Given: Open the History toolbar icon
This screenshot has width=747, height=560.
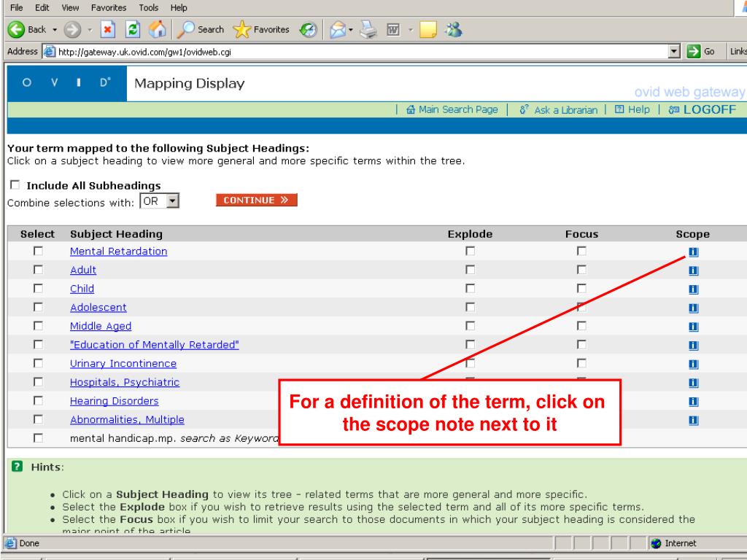Looking at the screenshot, I should click(x=306, y=30).
